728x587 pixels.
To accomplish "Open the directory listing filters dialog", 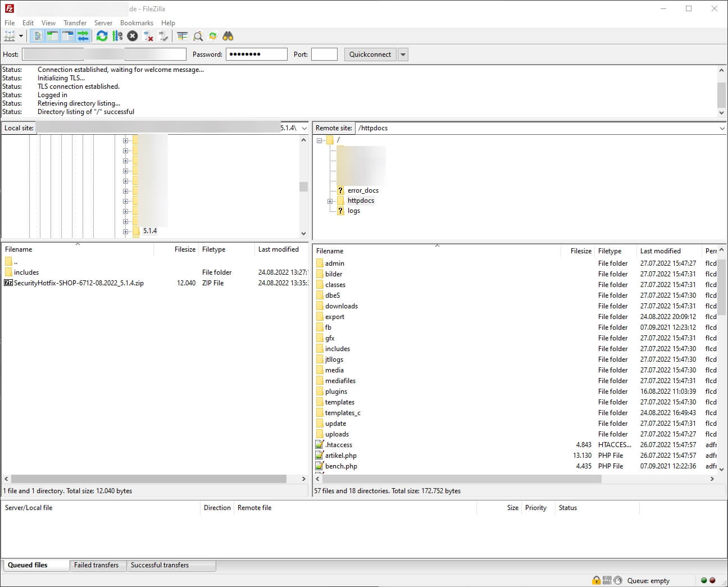I will point(182,36).
